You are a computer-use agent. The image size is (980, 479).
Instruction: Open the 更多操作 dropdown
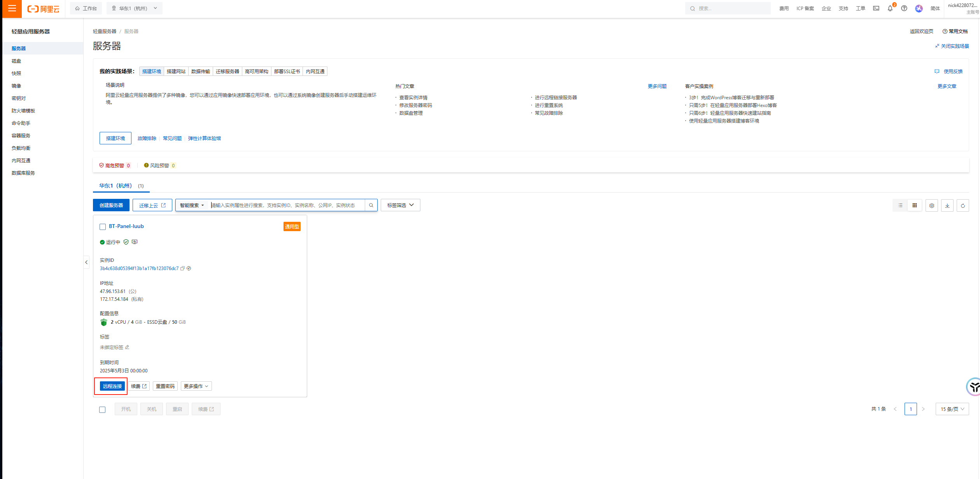(196, 386)
